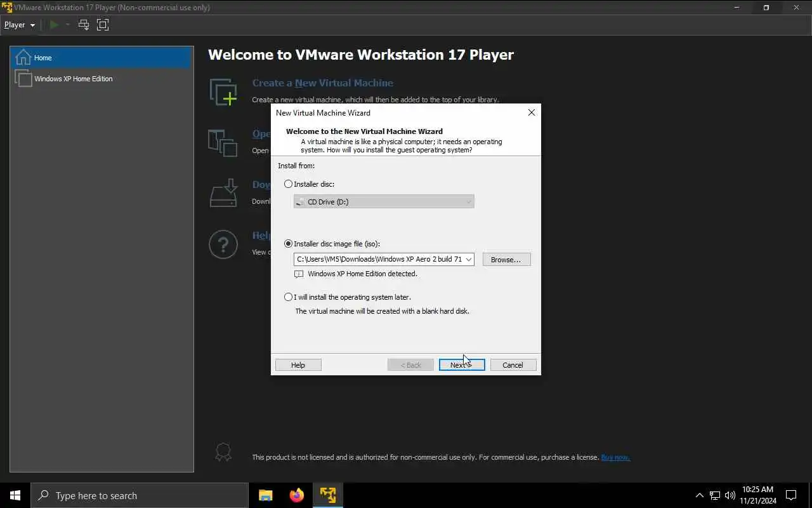
Task: Click the Open a Virtual Machine icon
Action: pyautogui.click(x=223, y=143)
